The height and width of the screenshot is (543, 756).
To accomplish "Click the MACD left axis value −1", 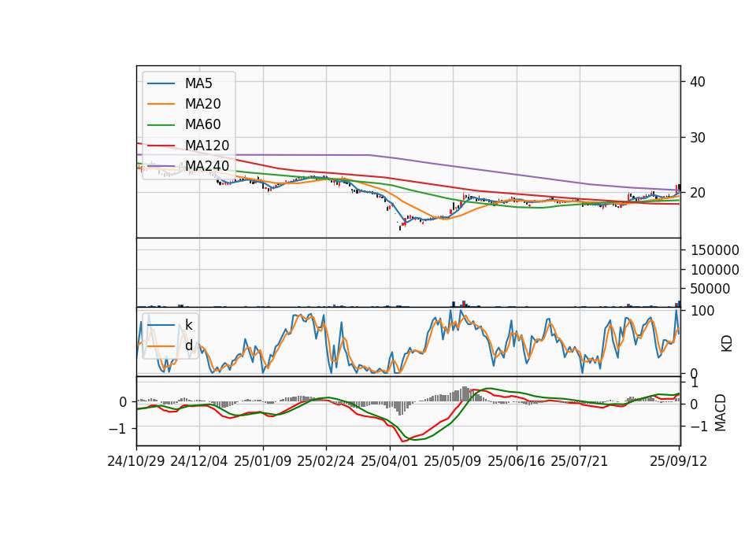I will click(117, 429).
